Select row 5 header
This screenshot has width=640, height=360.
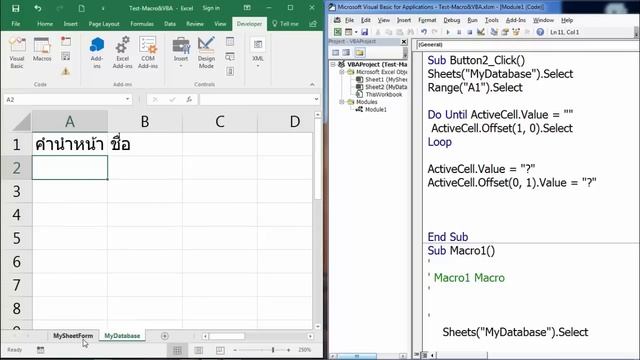(x=16, y=238)
